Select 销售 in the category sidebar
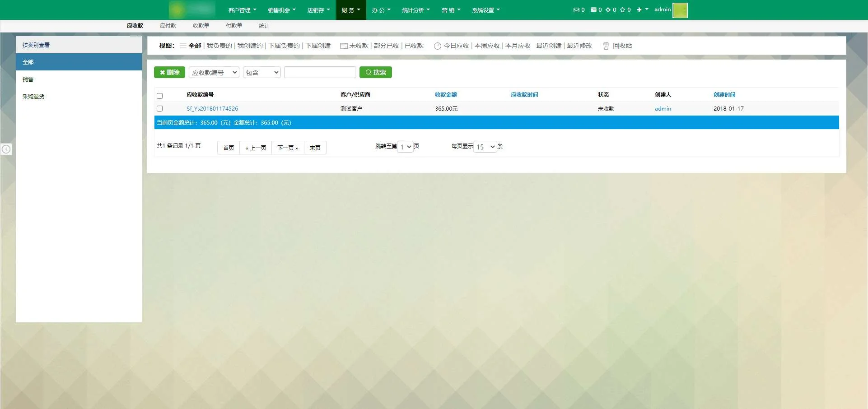The width and height of the screenshot is (868, 409). 28,79
